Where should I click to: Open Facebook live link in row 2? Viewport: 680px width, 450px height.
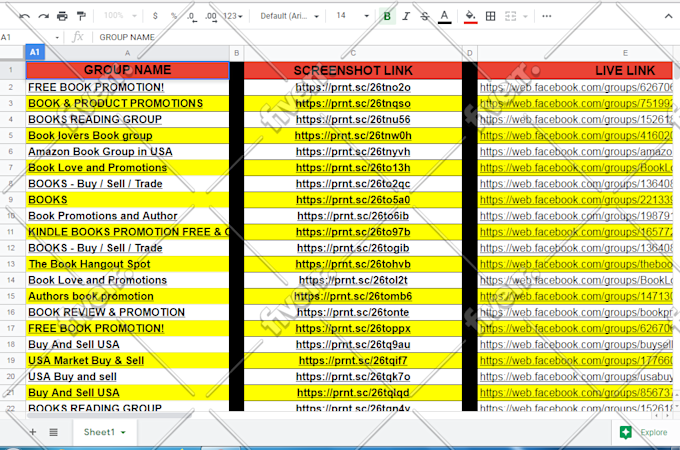[x=576, y=88]
